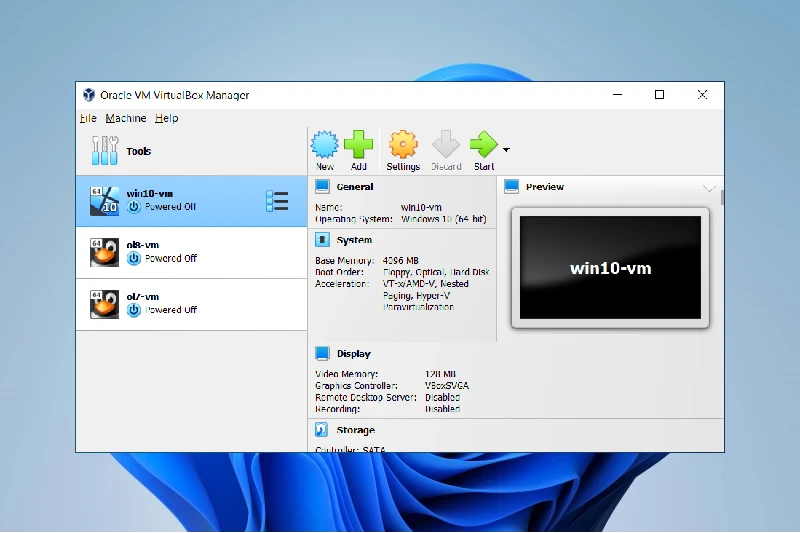Click the ol7-vm penguin icon
This screenshot has height=533, width=800.
[104, 304]
